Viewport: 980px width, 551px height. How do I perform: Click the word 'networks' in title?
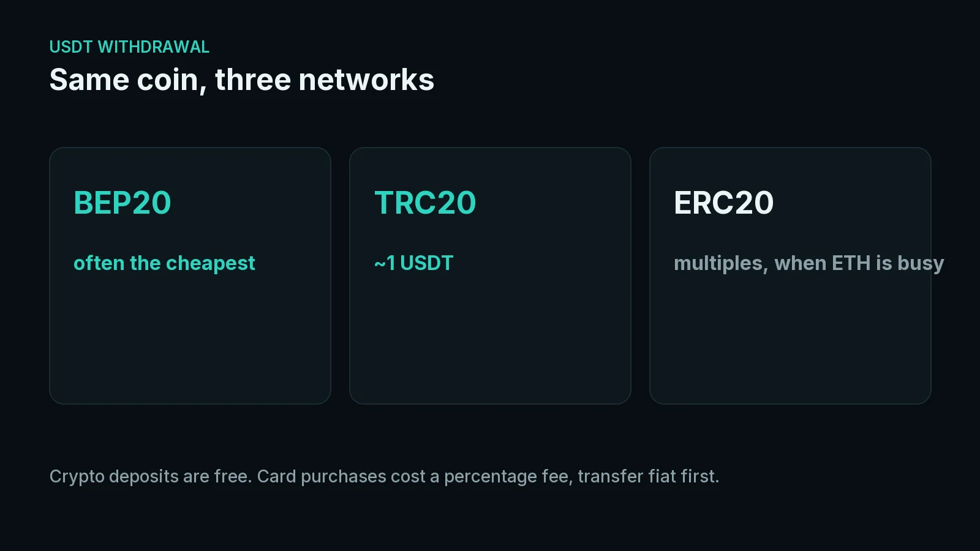[366, 80]
